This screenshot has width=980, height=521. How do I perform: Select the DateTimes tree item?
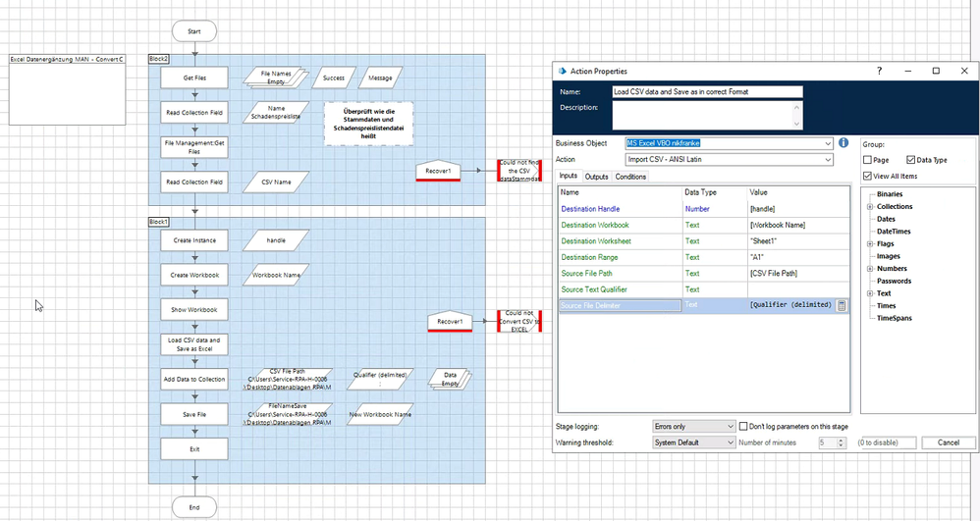(x=894, y=232)
